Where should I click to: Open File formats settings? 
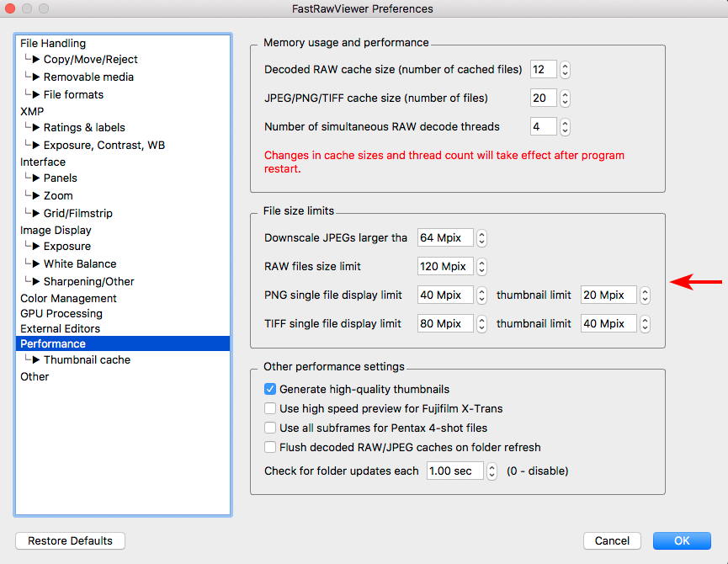pos(73,94)
